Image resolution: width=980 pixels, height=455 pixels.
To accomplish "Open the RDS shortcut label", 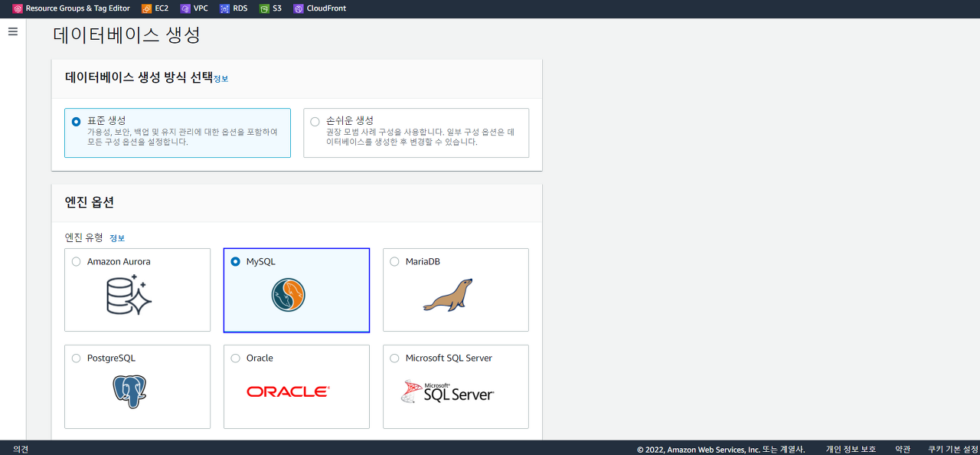I will (x=240, y=8).
